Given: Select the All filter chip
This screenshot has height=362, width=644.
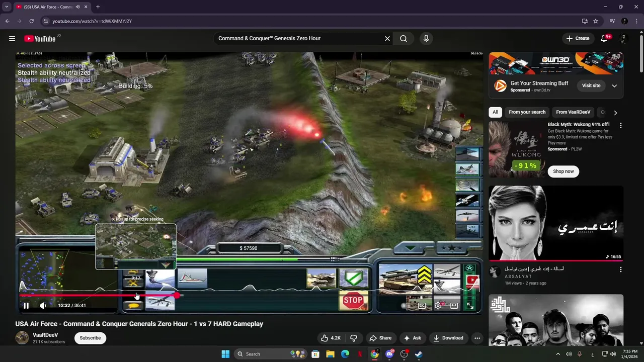Looking at the screenshot, I should [x=495, y=112].
